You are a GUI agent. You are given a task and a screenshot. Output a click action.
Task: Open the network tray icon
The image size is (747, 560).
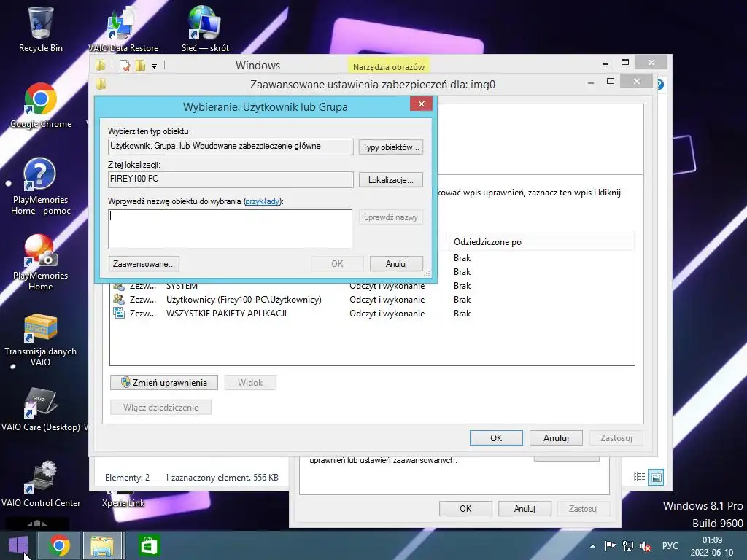(628, 545)
